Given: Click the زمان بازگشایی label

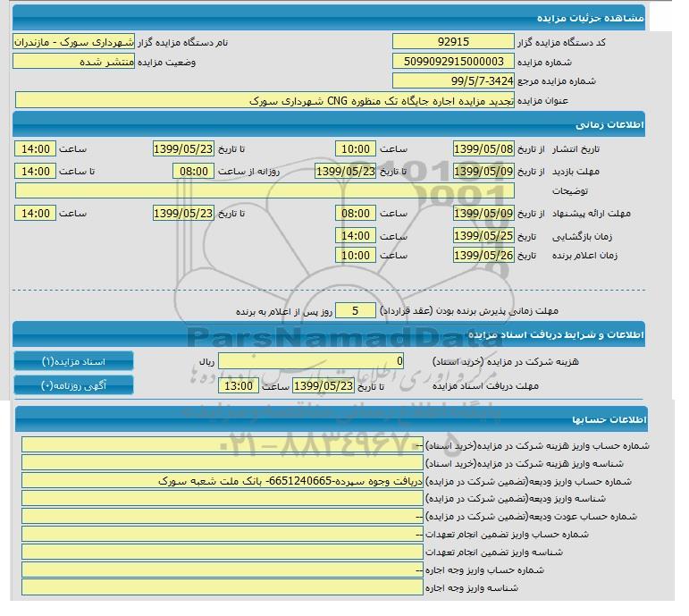Looking at the screenshot, I should point(582,236).
